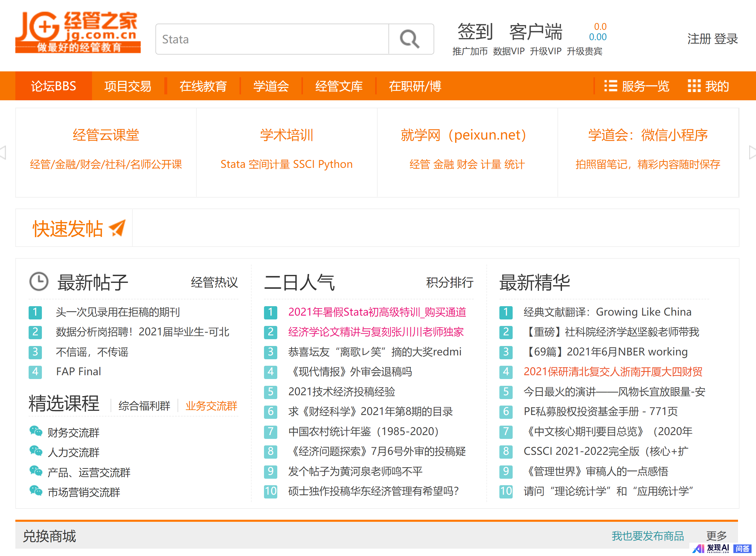Open the 客户端 link
This screenshot has height=556, width=756.
[536, 32]
